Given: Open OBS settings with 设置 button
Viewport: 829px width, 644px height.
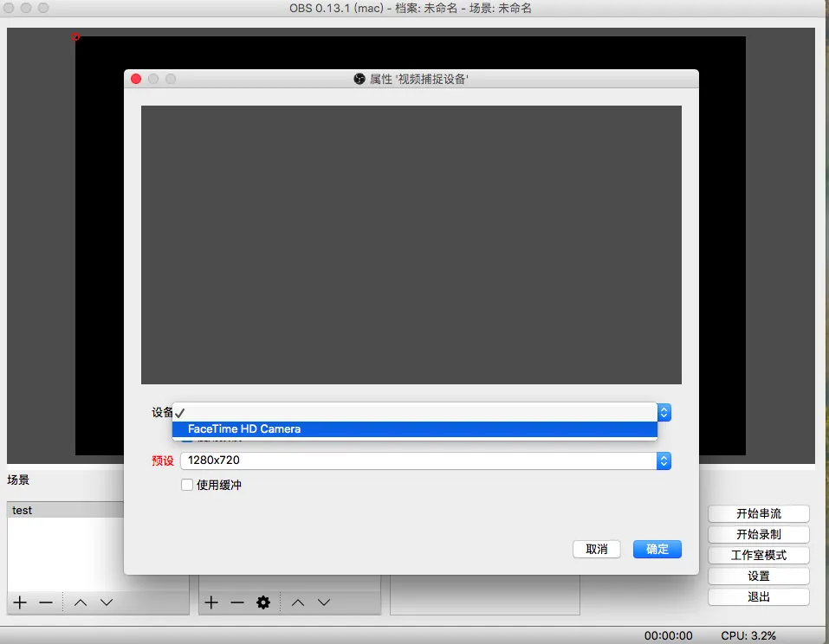Looking at the screenshot, I should point(758,576).
